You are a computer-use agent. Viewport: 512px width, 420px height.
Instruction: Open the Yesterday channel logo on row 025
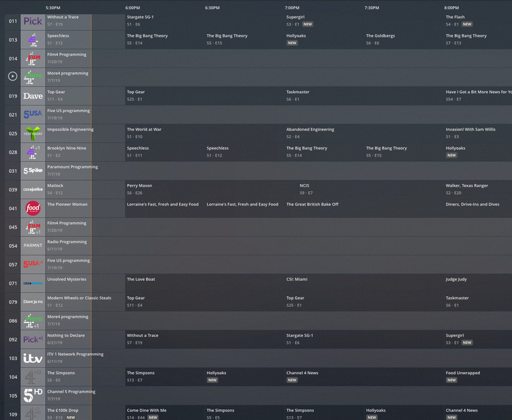[33, 134]
